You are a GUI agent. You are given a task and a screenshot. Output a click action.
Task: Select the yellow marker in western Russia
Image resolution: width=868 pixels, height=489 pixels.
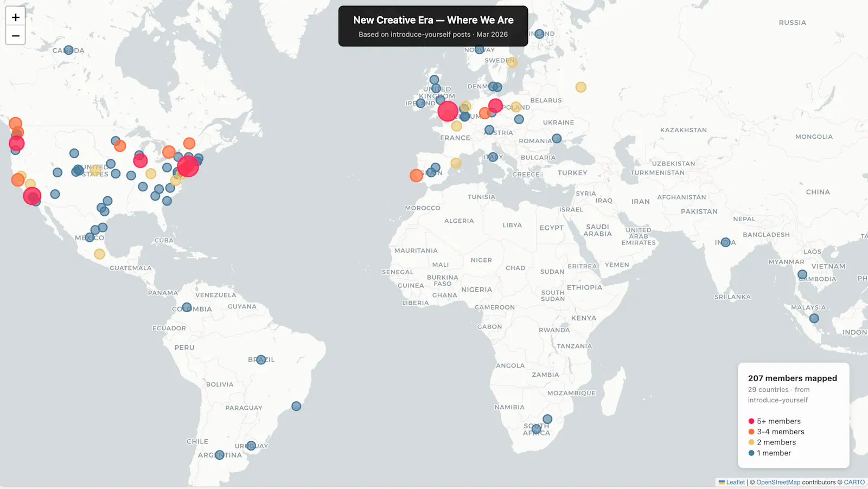click(581, 87)
